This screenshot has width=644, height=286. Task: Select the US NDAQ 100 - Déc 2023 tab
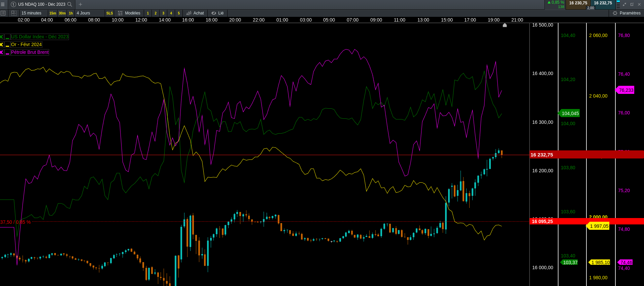point(42,4)
